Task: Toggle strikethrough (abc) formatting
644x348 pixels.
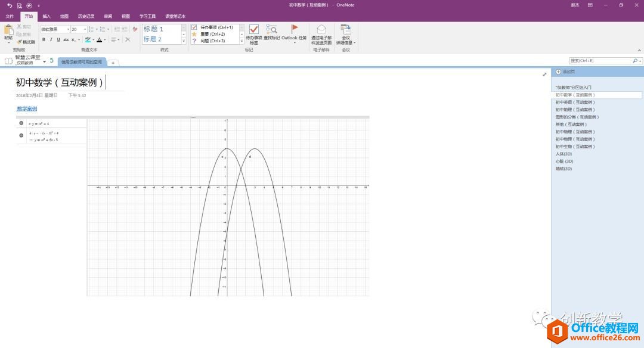Action: (x=66, y=40)
